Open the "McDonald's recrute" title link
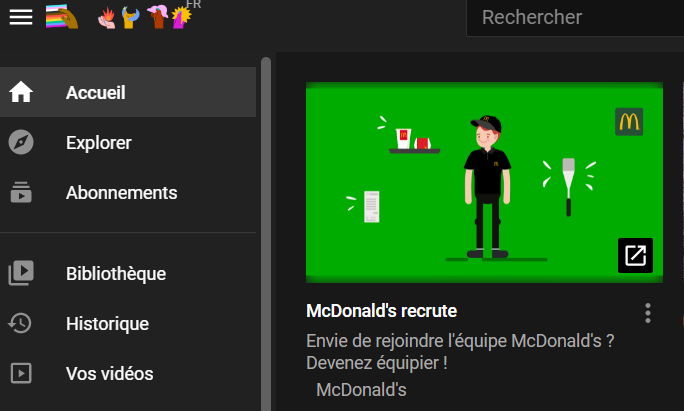This screenshot has height=411, width=684. point(382,311)
